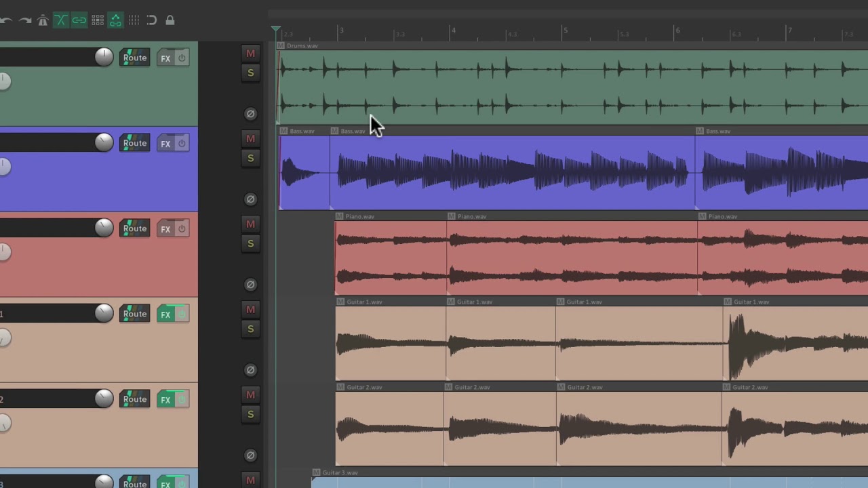Toggle the auto-crossfade toolbar icon
Image resolution: width=868 pixels, height=488 pixels.
[x=61, y=20]
